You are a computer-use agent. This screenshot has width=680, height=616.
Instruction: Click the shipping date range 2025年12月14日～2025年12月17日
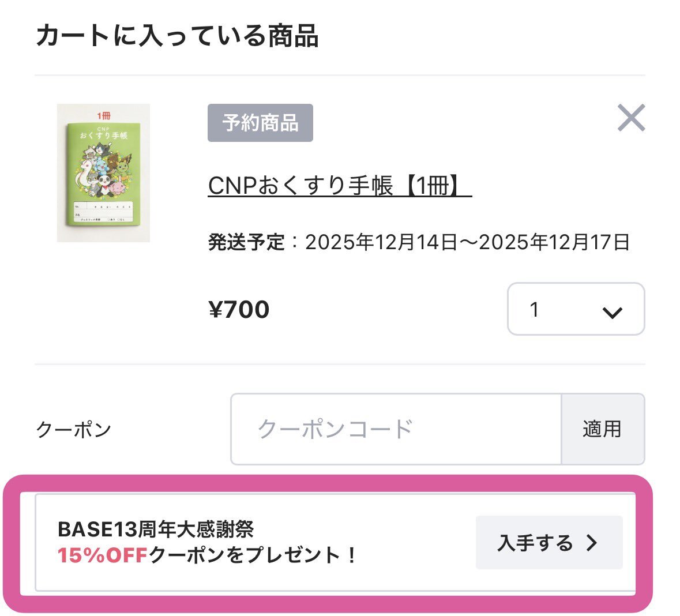click(x=467, y=242)
